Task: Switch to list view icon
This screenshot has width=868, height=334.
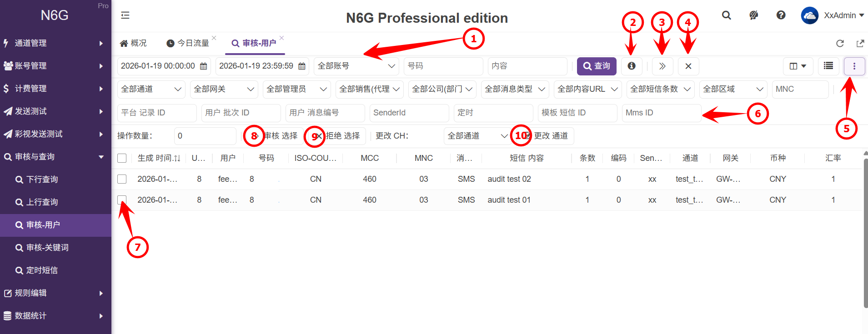Action: (x=828, y=66)
